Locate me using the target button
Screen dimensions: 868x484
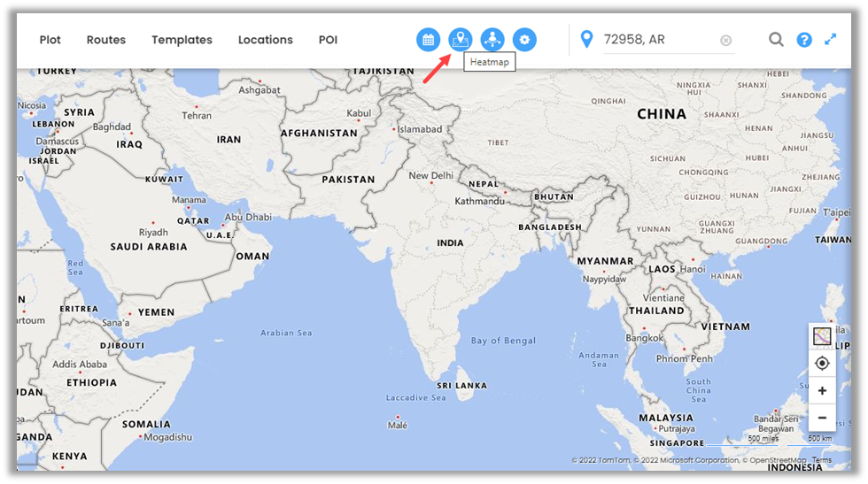pyautogui.click(x=822, y=364)
